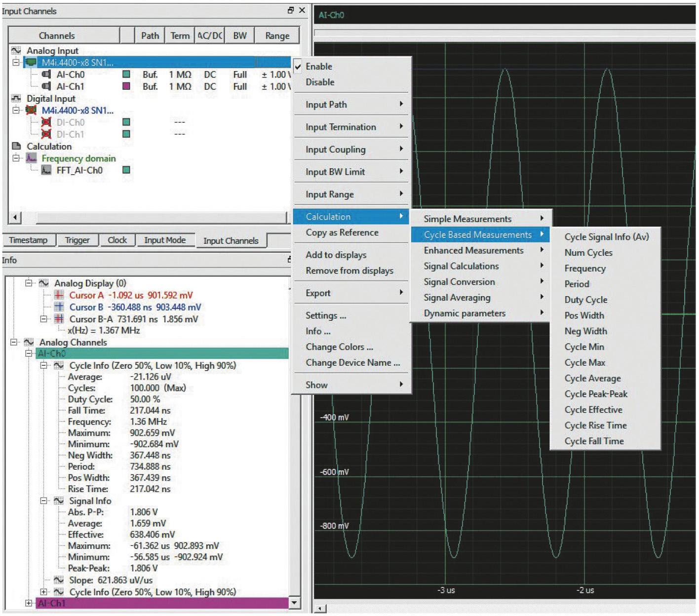Choose Change Colors ... entry
This screenshot has height=616, width=699.
click(351, 347)
